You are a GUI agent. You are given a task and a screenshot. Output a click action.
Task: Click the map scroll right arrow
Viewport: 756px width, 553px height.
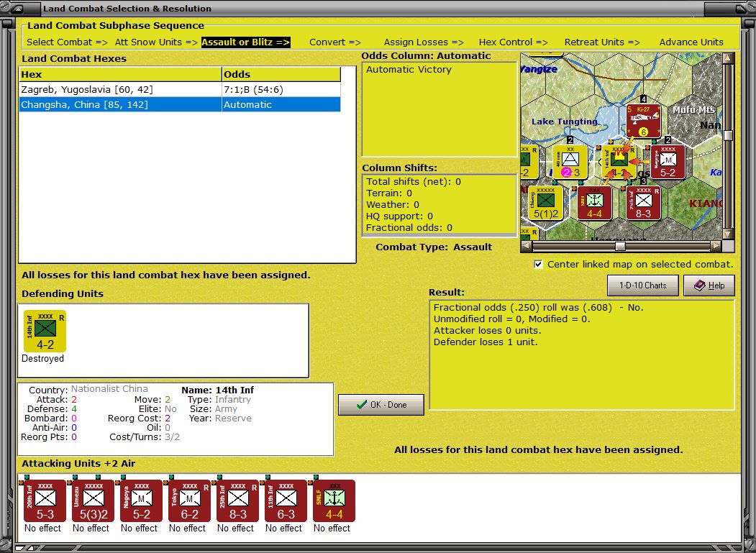[716, 247]
